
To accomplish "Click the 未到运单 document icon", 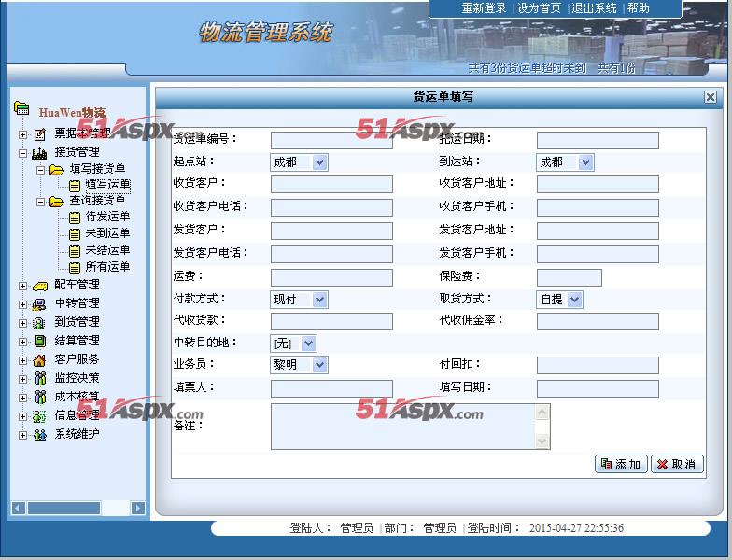I will click(75, 234).
